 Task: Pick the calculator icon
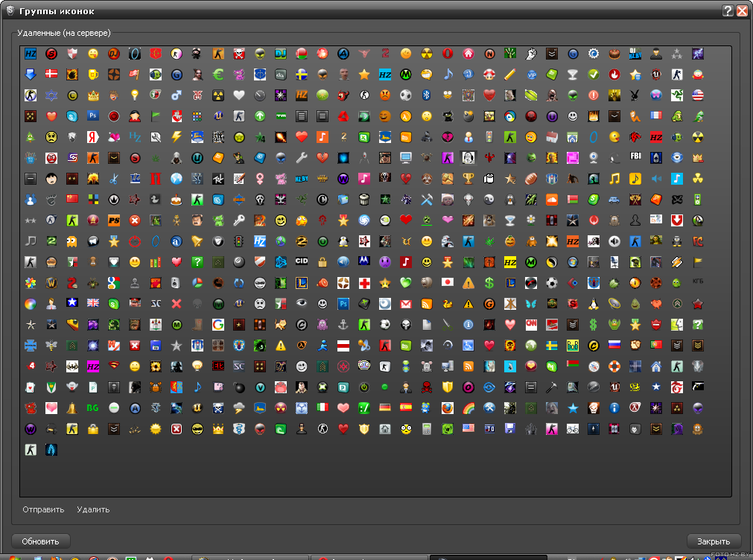tap(427, 429)
